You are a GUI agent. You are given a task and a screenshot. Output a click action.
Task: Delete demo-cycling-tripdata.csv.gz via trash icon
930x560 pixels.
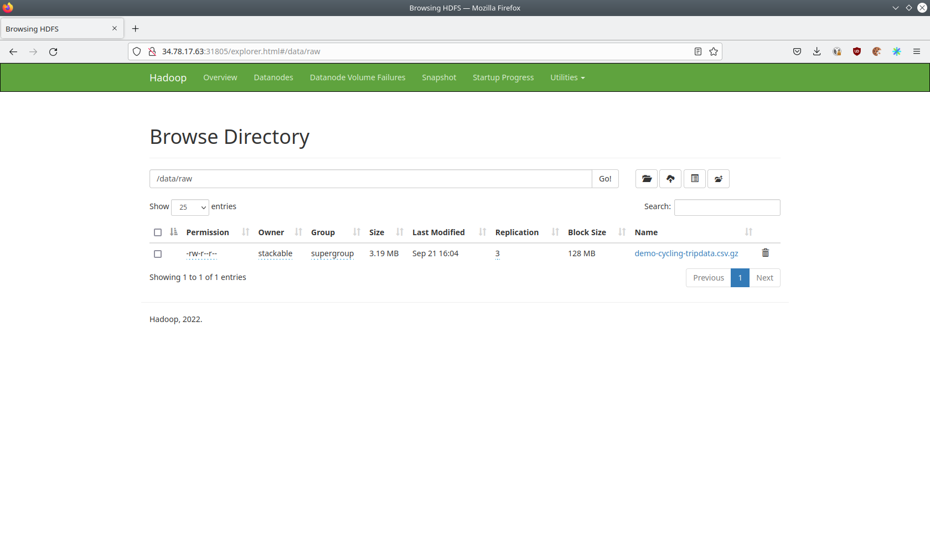pos(766,253)
